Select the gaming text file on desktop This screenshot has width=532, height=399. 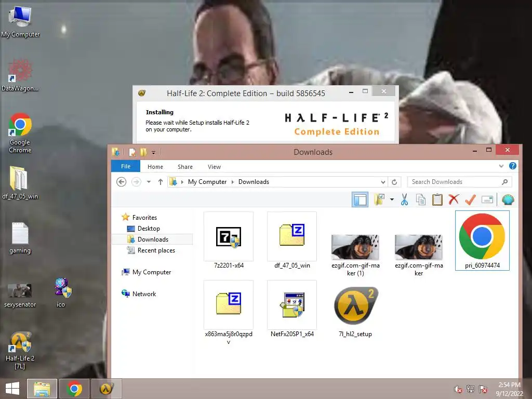[x=20, y=237]
